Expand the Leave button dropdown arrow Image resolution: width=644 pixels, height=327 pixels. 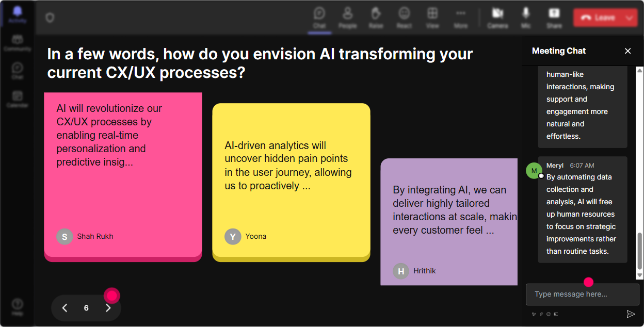(x=629, y=18)
